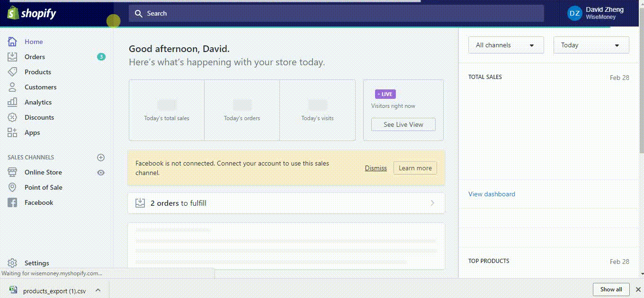Click the Point of Sale pin icon

coord(12,187)
